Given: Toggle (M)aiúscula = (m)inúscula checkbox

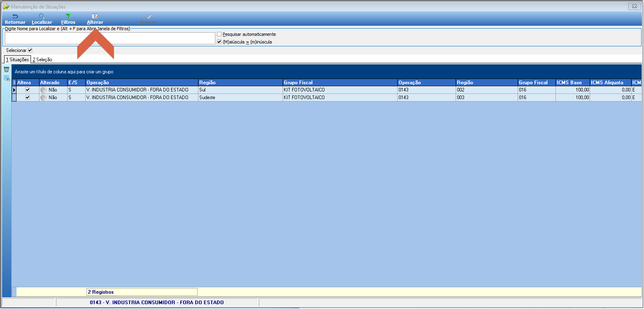Looking at the screenshot, I should click(219, 42).
